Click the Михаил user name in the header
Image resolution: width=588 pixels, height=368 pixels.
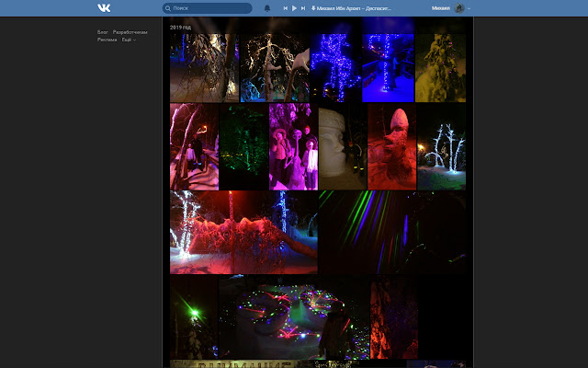(x=441, y=8)
